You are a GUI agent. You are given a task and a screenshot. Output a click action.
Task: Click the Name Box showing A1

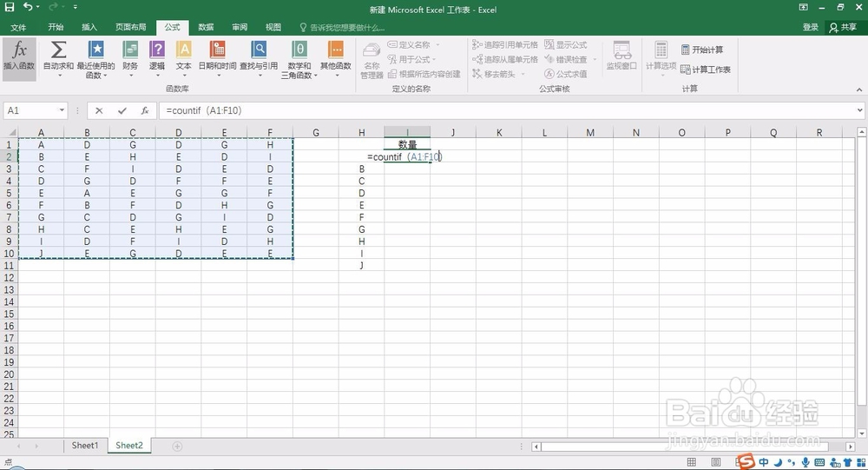(30, 110)
